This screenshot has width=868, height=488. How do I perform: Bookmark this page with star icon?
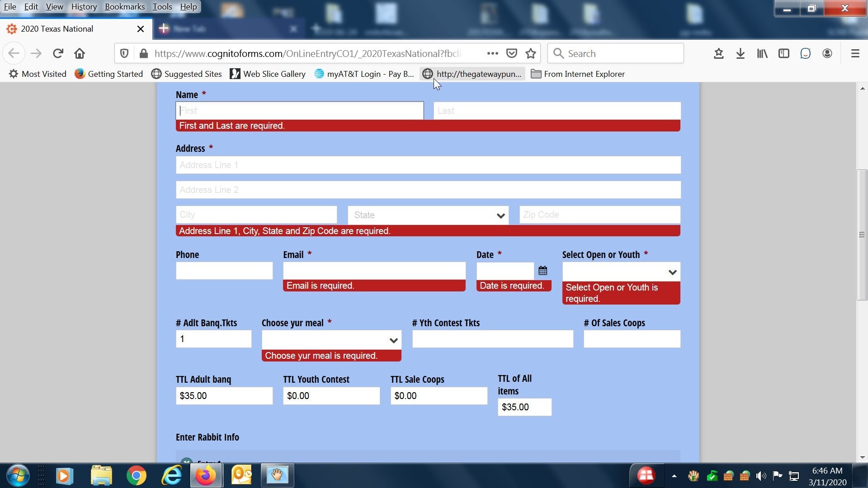[x=531, y=54]
